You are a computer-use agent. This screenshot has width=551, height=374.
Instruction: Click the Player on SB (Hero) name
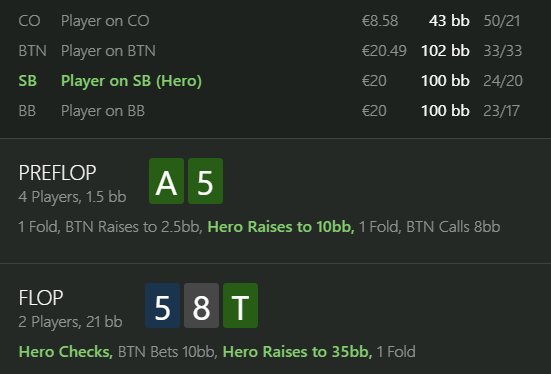(x=131, y=81)
